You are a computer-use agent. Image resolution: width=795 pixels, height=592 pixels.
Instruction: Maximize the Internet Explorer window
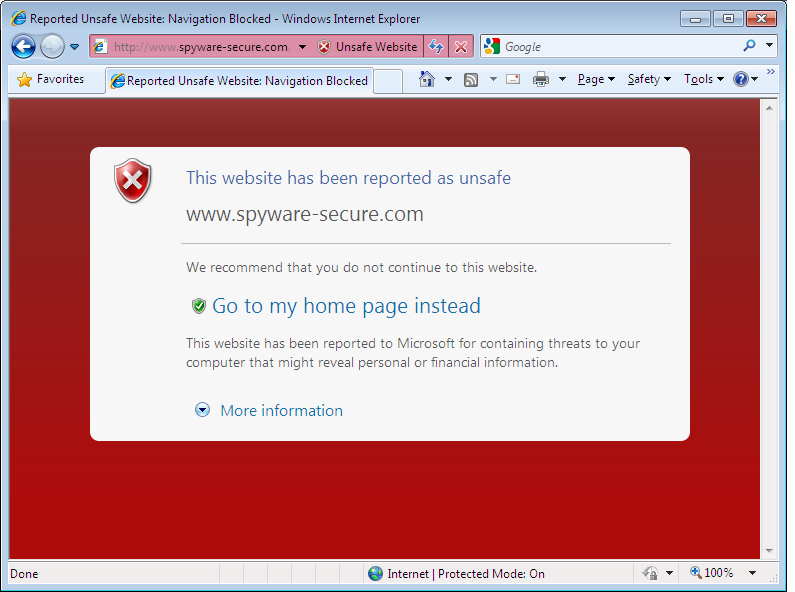[x=728, y=19]
